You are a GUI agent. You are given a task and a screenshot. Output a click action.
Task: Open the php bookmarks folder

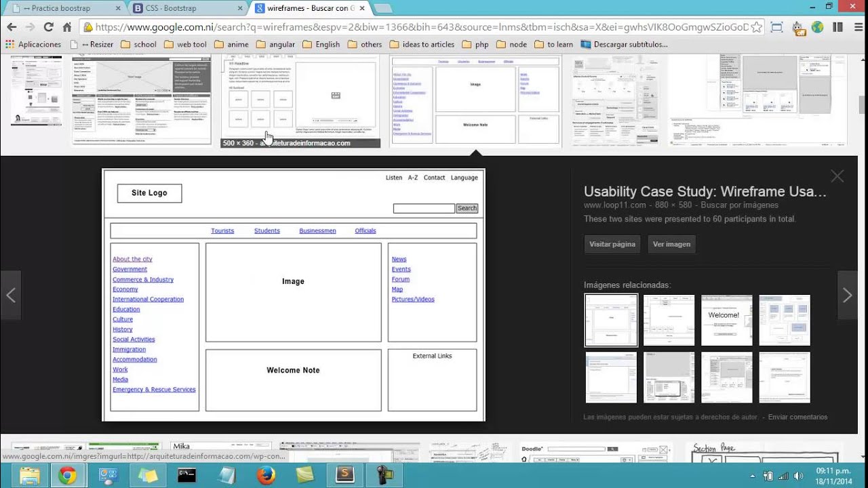[x=475, y=44]
